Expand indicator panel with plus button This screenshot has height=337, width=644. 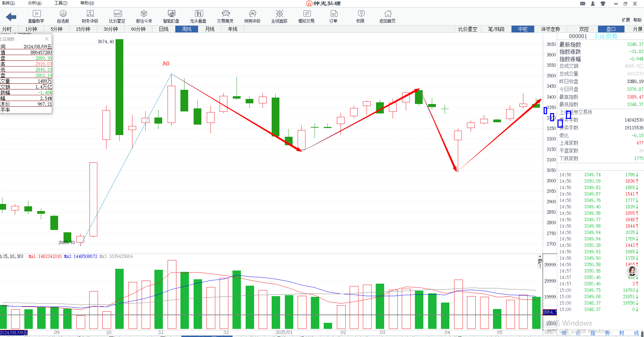pyautogui.click(x=540, y=257)
